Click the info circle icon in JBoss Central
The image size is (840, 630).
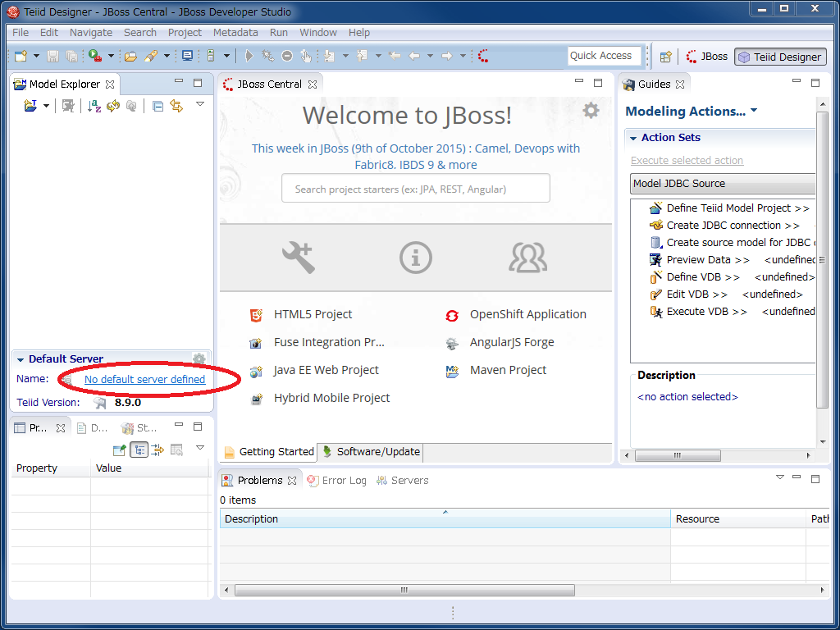tap(416, 258)
